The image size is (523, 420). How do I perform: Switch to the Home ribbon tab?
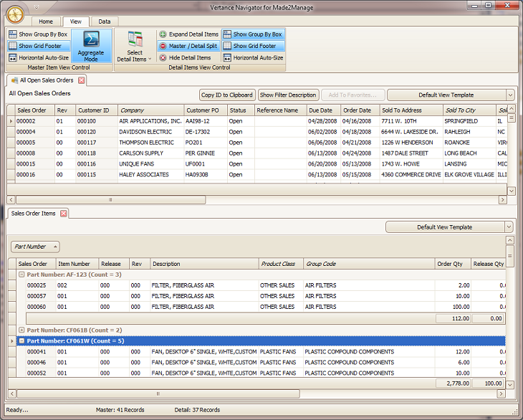[x=46, y=22]
